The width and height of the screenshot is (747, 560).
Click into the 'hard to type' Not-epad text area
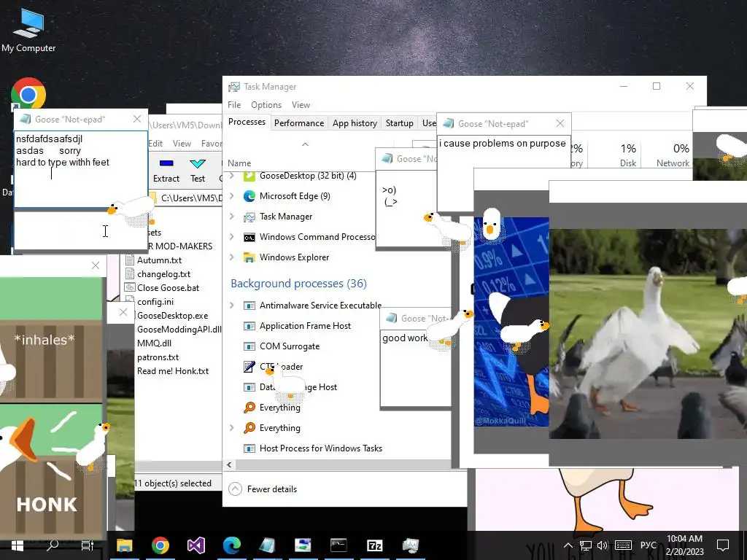[81, 169]
